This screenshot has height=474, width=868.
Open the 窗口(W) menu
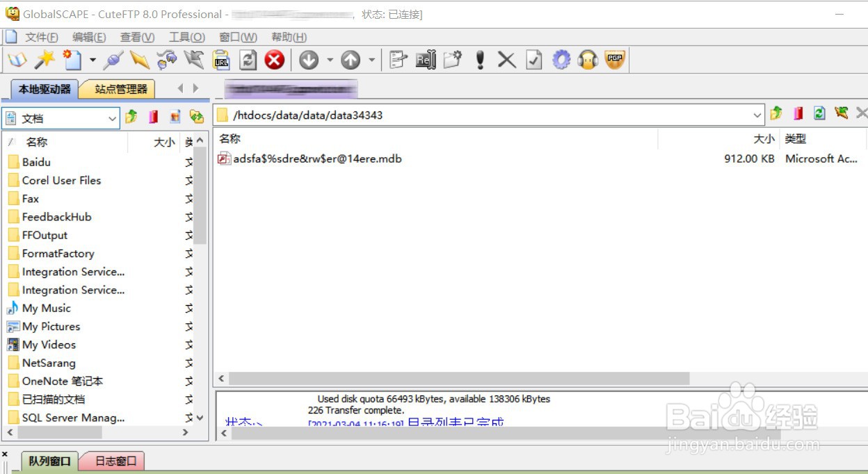click(238, 37)
